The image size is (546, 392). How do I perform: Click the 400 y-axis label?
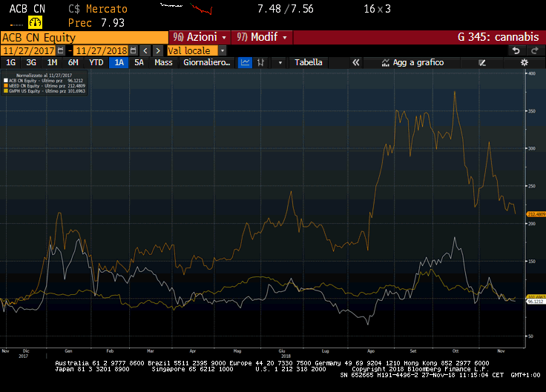click(532, 73)
